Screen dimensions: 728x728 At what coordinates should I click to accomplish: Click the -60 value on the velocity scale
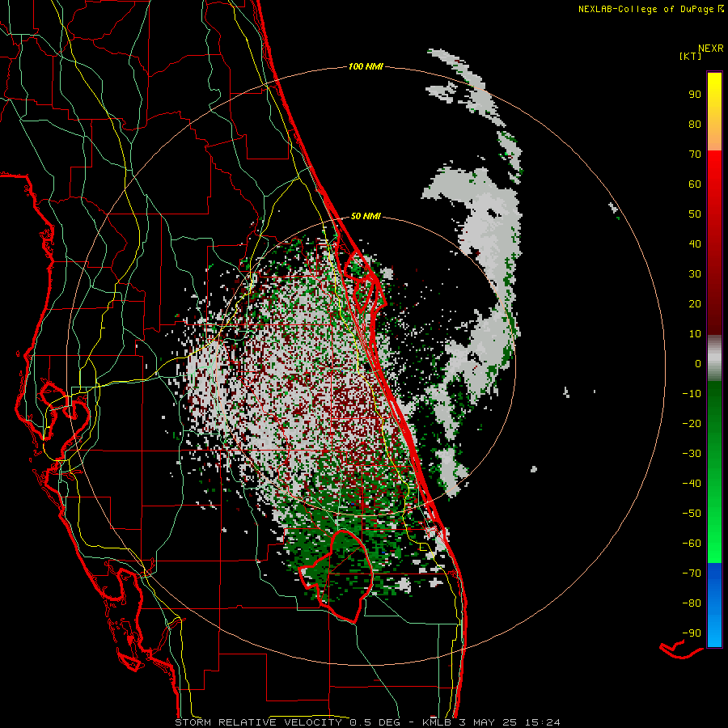(692, 544)
